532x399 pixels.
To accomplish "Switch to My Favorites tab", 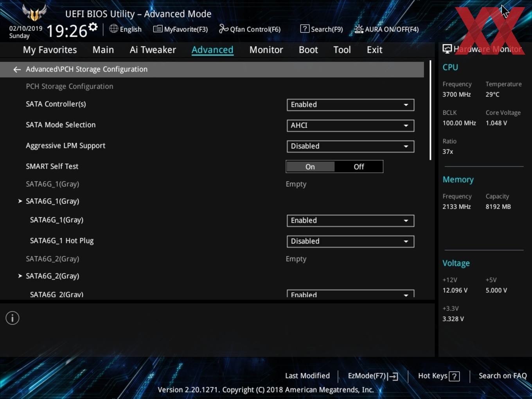I will coord(50,50).
